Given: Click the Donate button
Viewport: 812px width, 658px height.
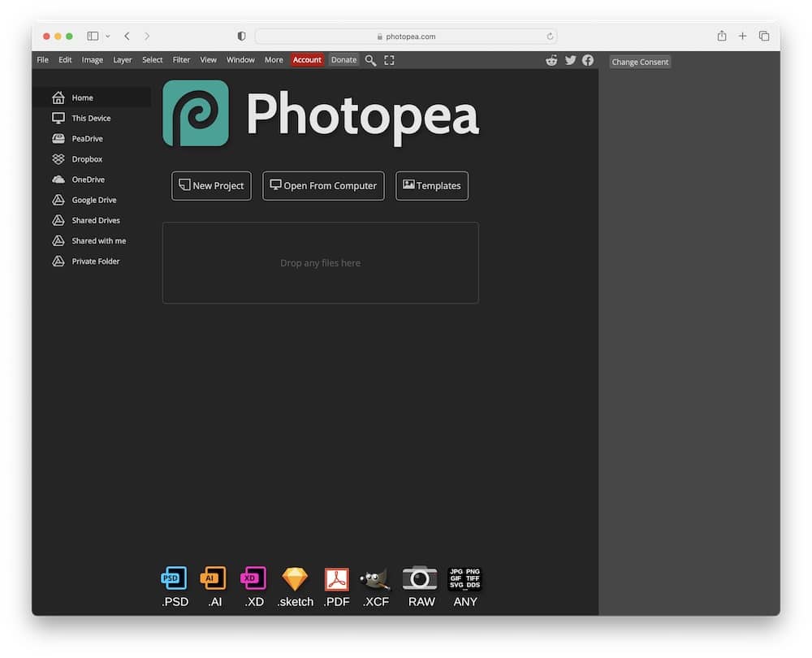Looking at the screenshot, I should coord(343,60).
